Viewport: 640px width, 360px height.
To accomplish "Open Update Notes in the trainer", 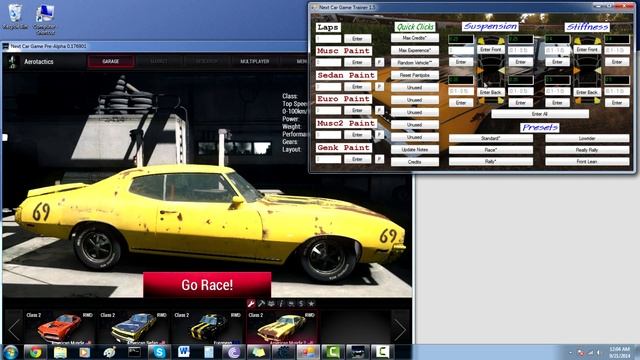I will 415,150.
